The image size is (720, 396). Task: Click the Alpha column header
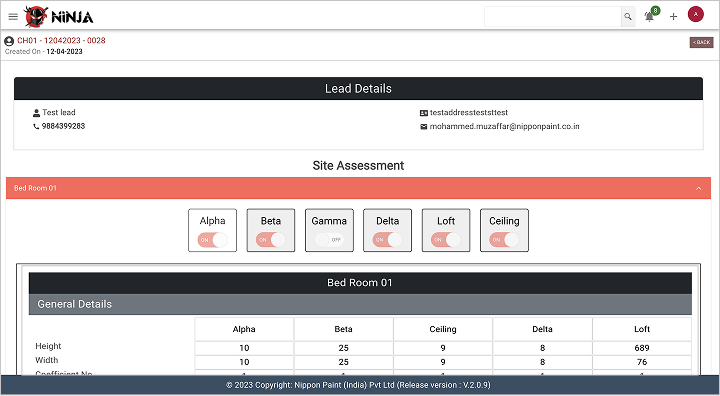[244, 329]
